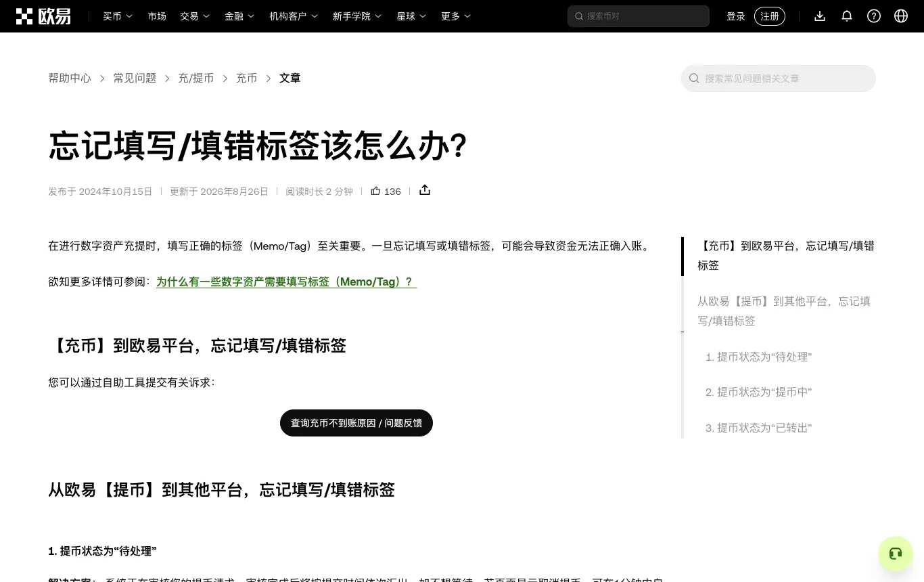
Task: Focus the 搜索币对 search field
Action: point(639,16)
